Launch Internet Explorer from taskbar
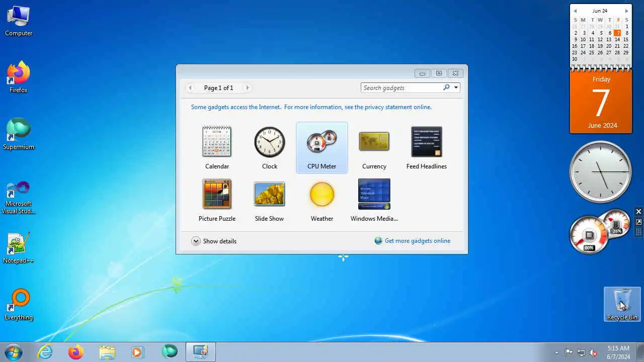This screenshot has height=362, width=644. tap(45, 352)
